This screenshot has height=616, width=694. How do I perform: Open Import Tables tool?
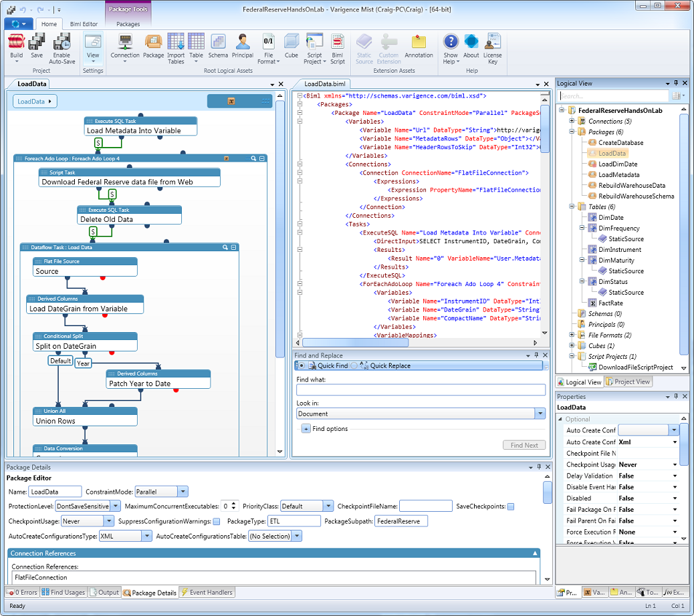[176, 49]
